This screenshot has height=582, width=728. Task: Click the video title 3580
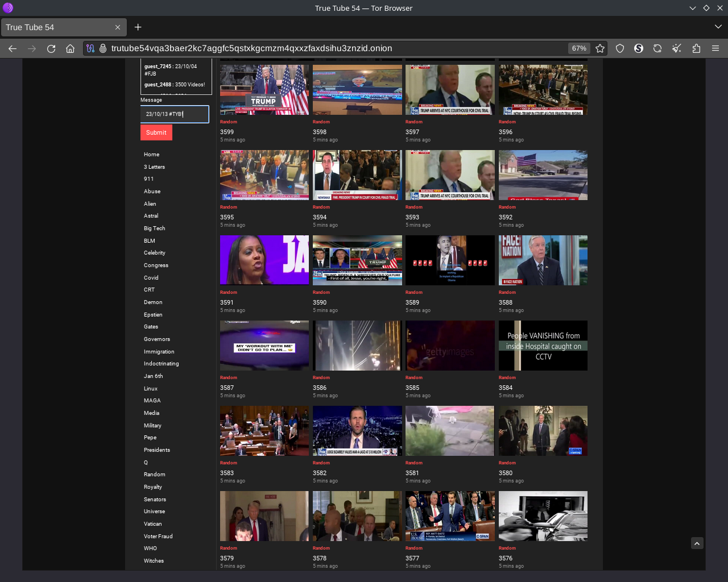pos(506,473)
